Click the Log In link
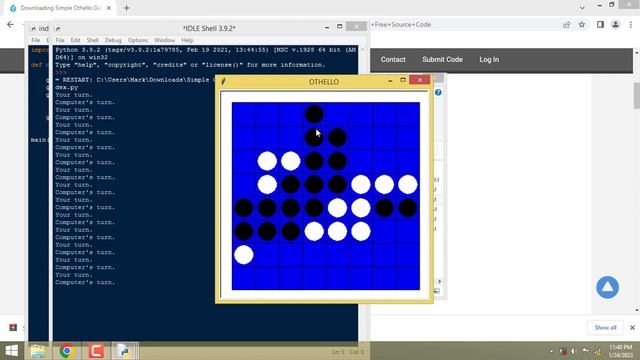The height and width of the screenshot is (360, 640). [x=489, y=60]
